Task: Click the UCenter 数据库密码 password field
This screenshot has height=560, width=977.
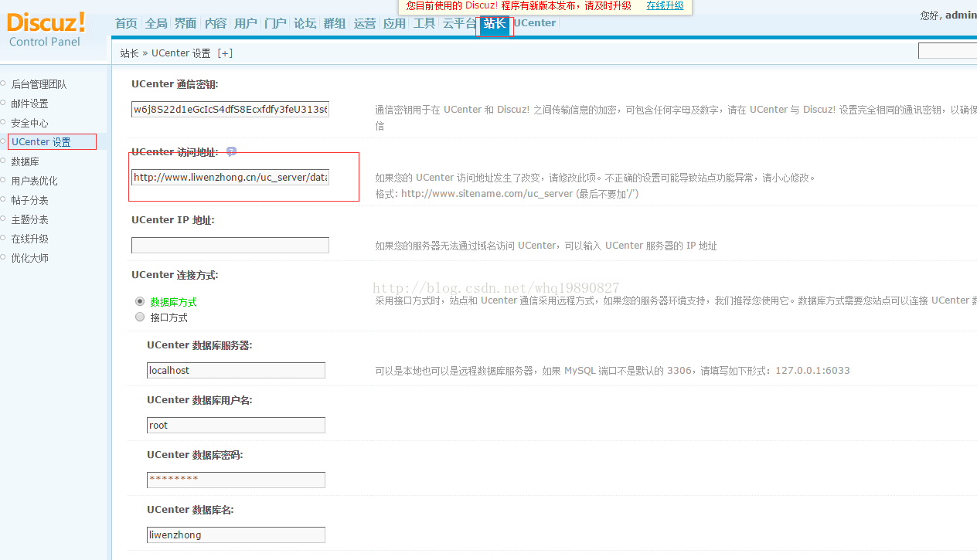Action: 236,480
